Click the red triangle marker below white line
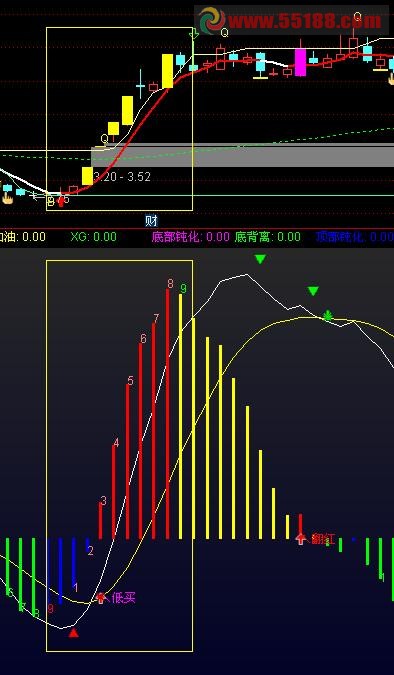The width and height of the screenshot is (394, 675). 74,633
